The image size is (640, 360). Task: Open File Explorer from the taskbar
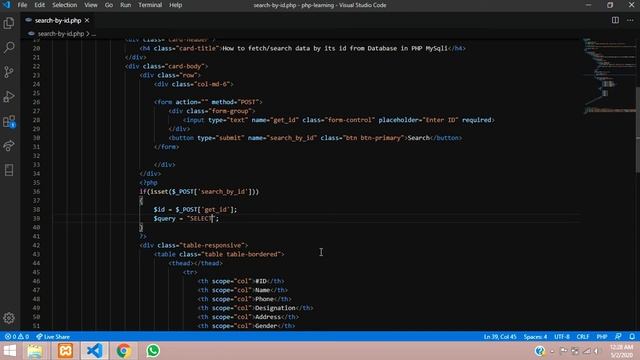coord(35,351)
